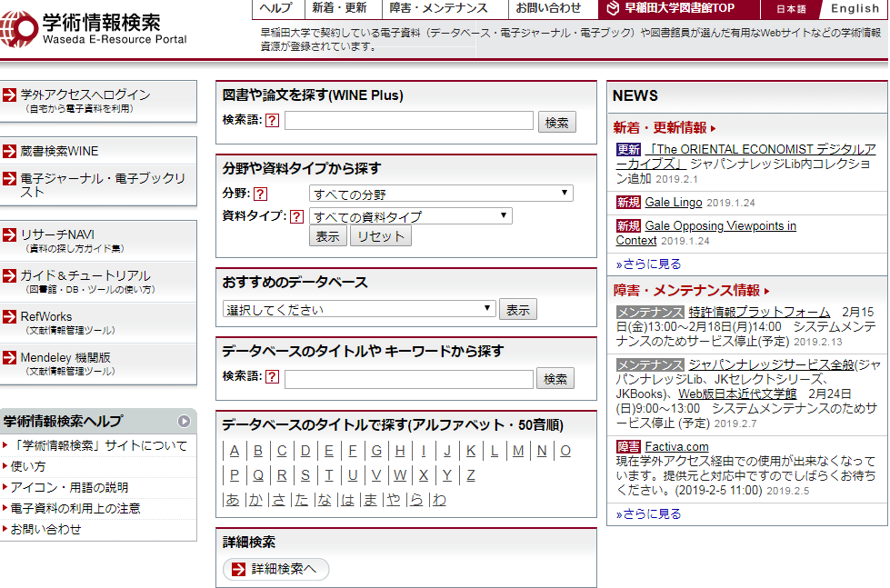This screenshot has width=890, height=588.
Task: Open the 新着・更新 tab
Action: [339, 8]
